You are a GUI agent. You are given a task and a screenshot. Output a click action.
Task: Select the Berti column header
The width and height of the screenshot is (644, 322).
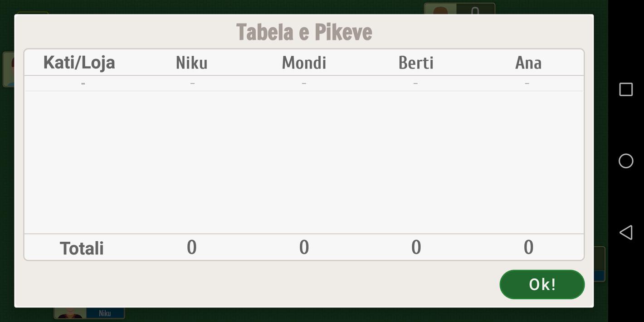(416, 63)
